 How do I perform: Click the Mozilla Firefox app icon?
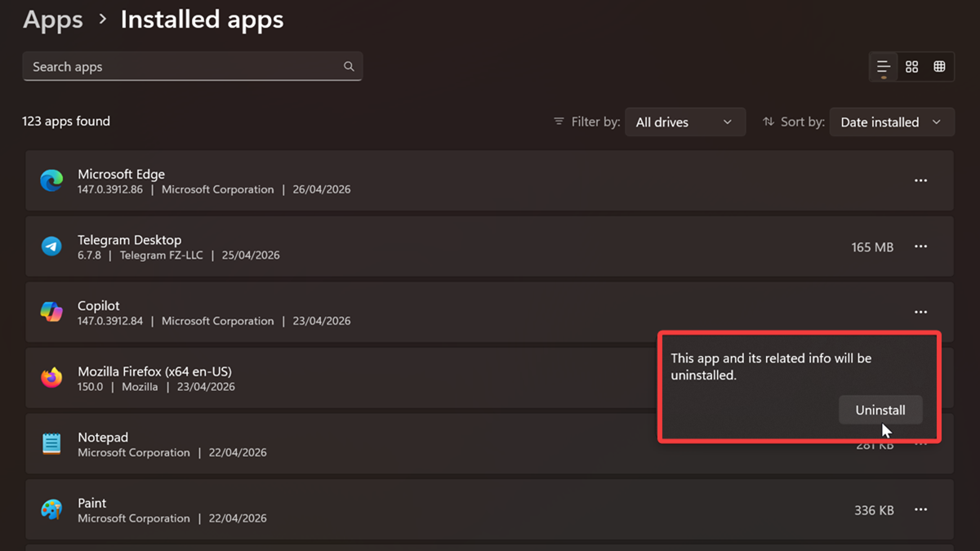[51, 378]
